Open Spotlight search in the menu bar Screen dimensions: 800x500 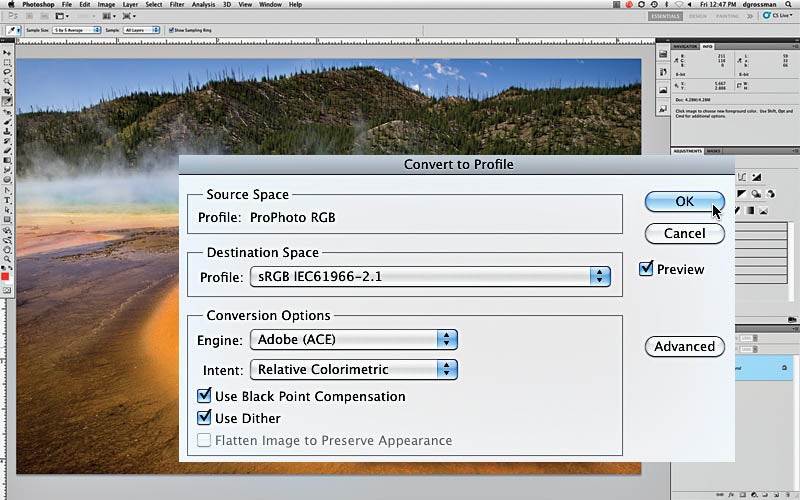point(789,4)
